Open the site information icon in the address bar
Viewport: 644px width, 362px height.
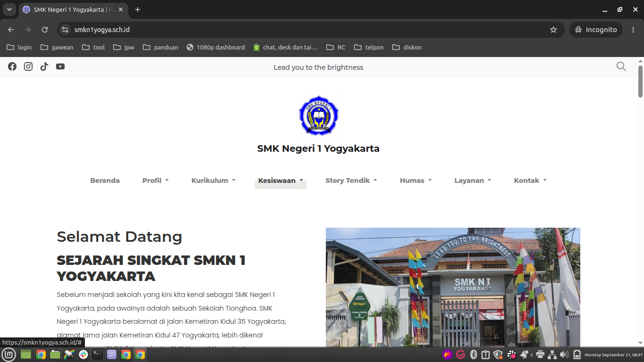click(x=66, y=30)
